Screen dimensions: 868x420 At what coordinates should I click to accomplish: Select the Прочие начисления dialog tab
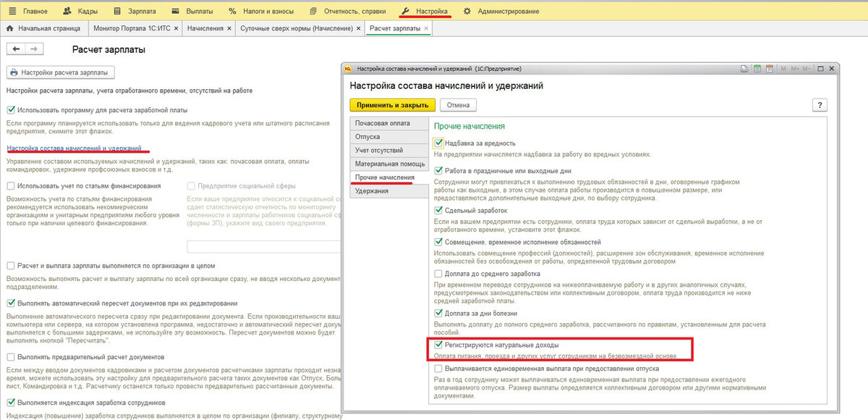click(388, 177)
